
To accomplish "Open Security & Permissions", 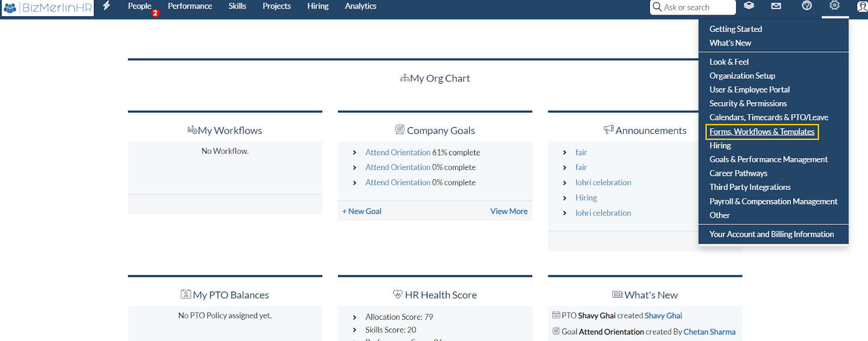I will coord(748,103).
